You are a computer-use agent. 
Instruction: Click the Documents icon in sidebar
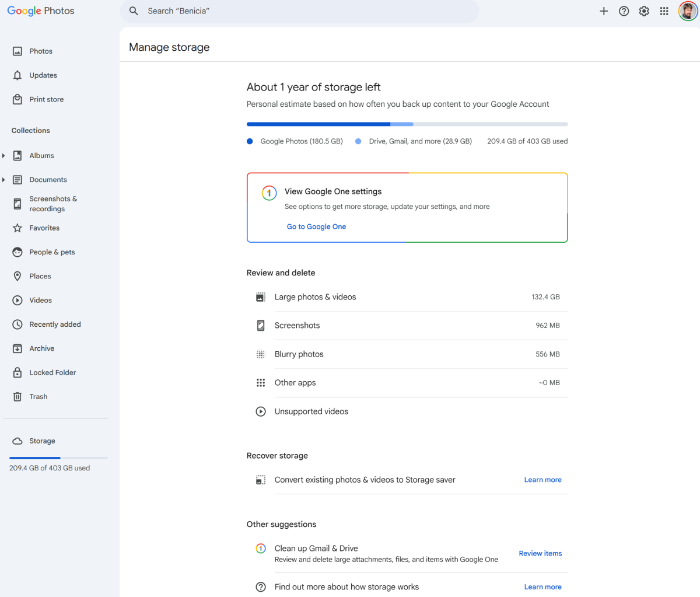tap(17, 180)
